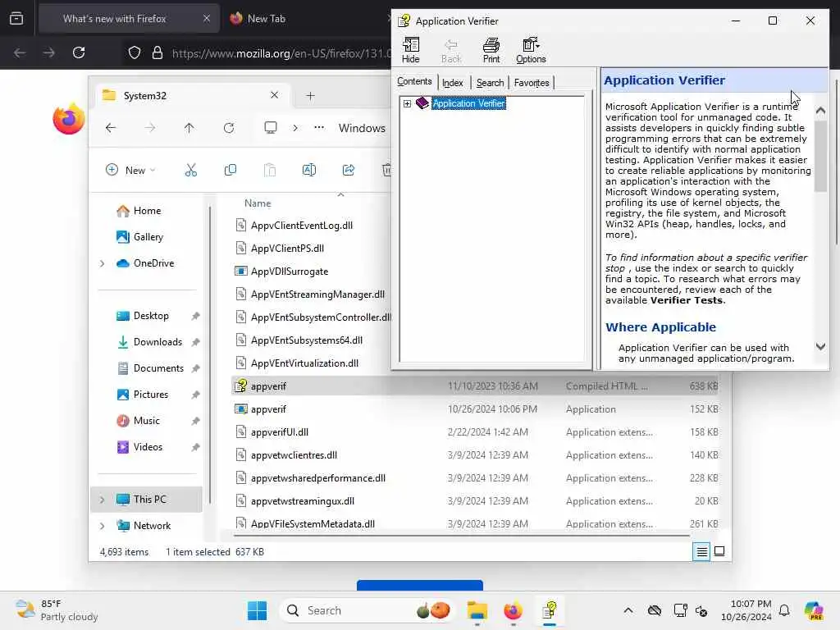Open Home in the navigation pane

139,211
